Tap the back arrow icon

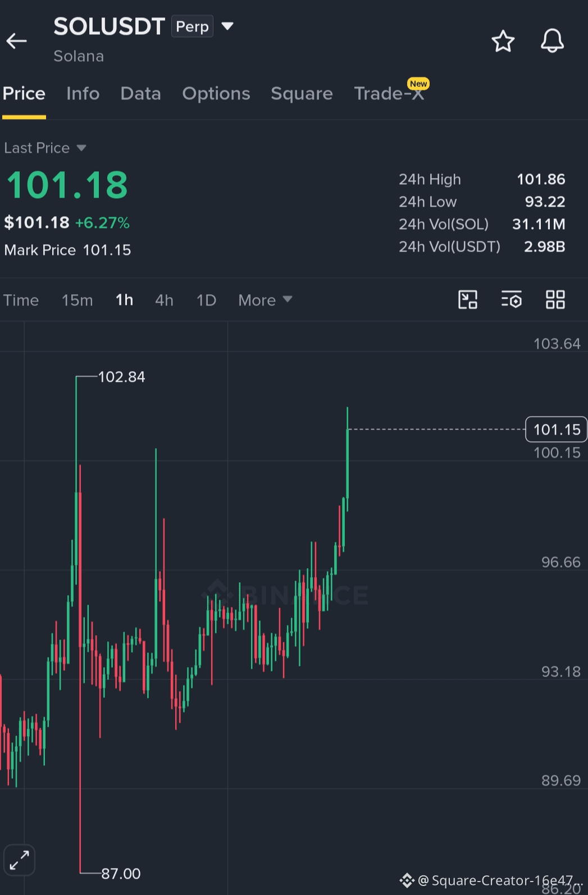pyautogui.click(x=16, y=41)
